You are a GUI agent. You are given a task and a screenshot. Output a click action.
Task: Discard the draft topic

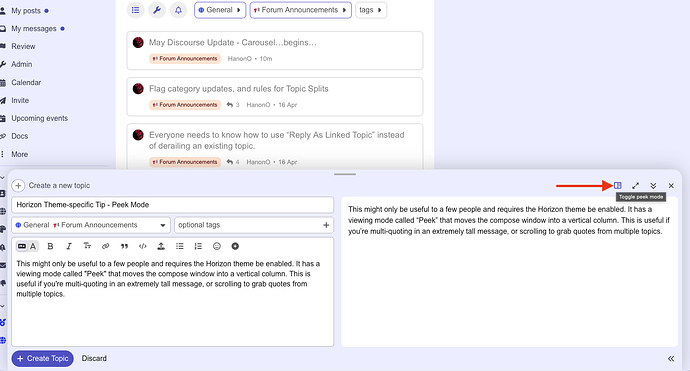pos(94,359)
